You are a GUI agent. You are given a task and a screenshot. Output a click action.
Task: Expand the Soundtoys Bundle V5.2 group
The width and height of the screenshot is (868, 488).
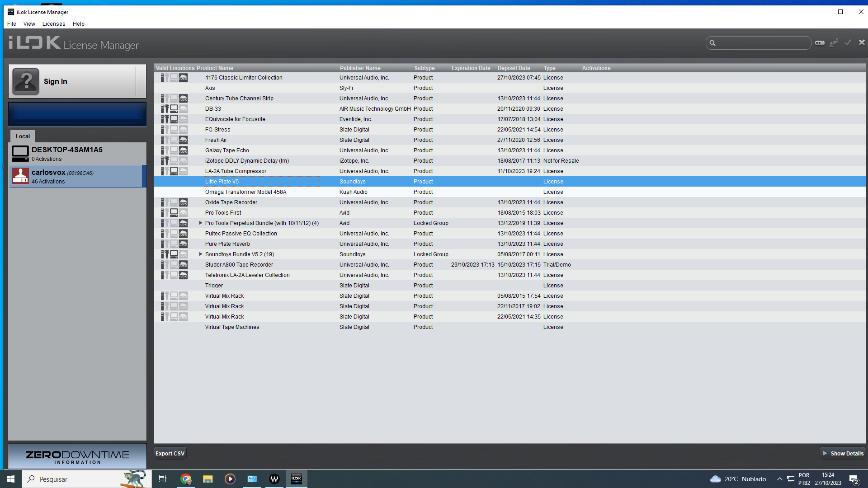[201, 254]
